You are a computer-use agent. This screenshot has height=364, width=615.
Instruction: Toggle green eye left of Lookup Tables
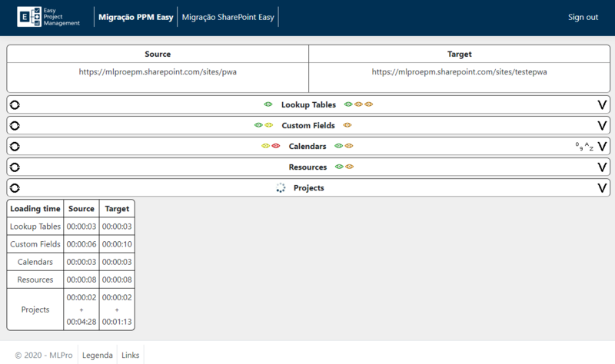tap(268, 104)
